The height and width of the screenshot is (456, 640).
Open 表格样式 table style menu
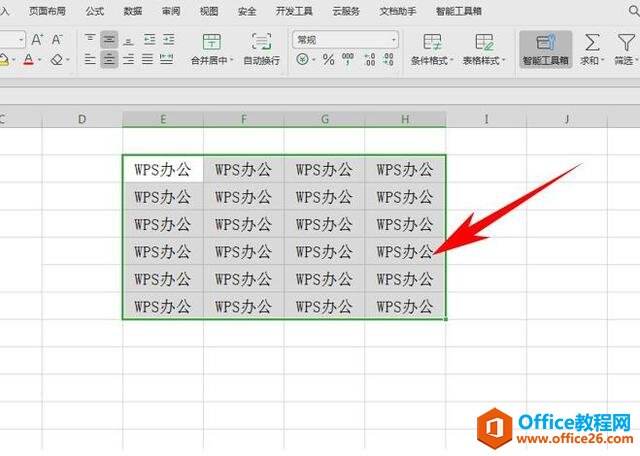point(484,49)
